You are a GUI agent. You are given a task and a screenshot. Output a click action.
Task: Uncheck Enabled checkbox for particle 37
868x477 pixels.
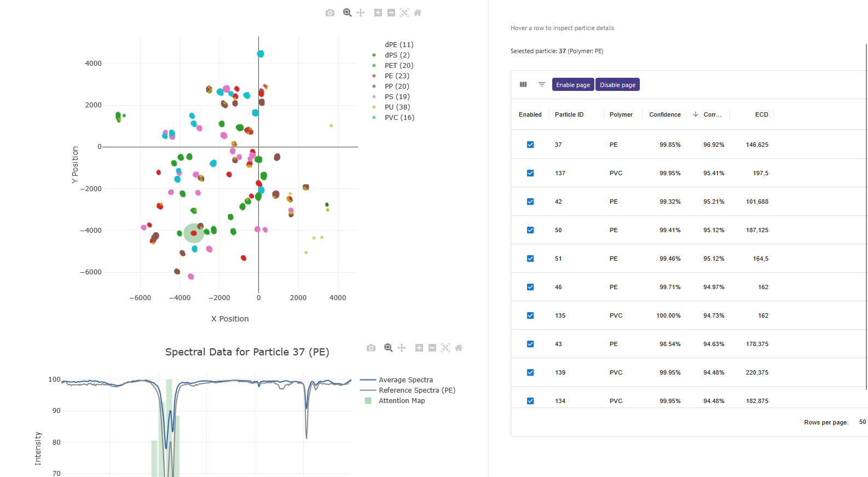[x=530, y=145]
